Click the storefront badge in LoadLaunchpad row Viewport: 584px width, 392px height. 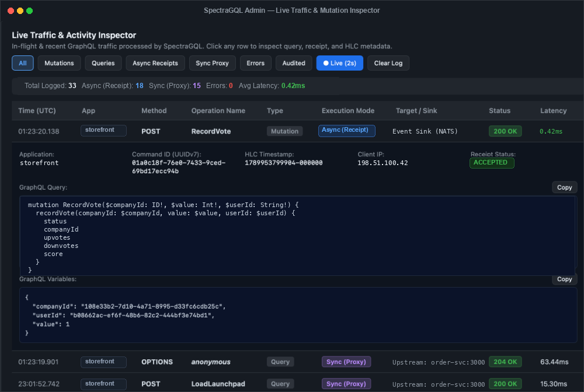[103, 384]
